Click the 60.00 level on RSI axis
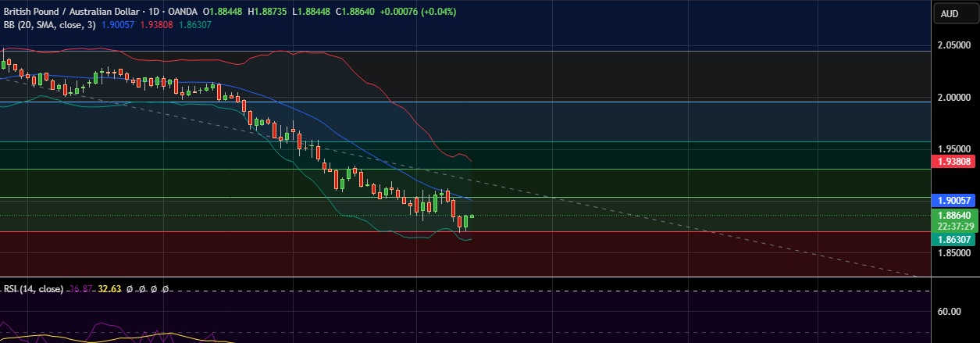Viewport: 980px width, 343px height. point(950,312)
